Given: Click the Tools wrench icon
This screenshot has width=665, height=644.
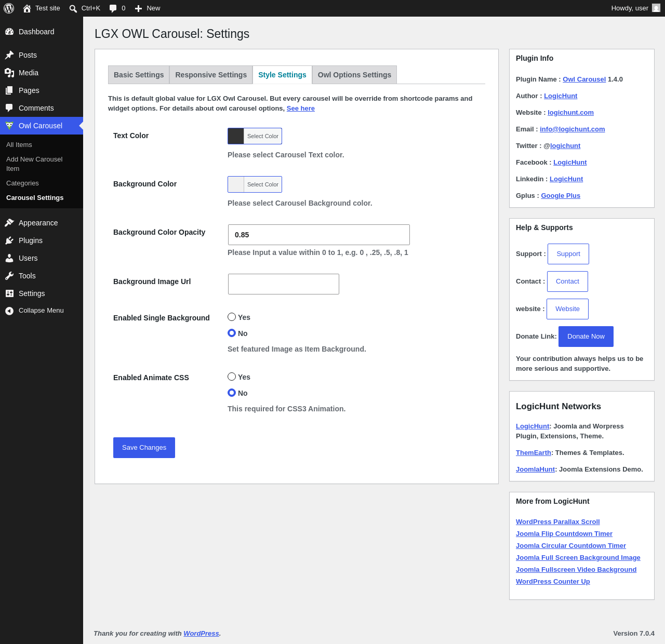Looking at the screenshot, I should [x=9, y=276].
